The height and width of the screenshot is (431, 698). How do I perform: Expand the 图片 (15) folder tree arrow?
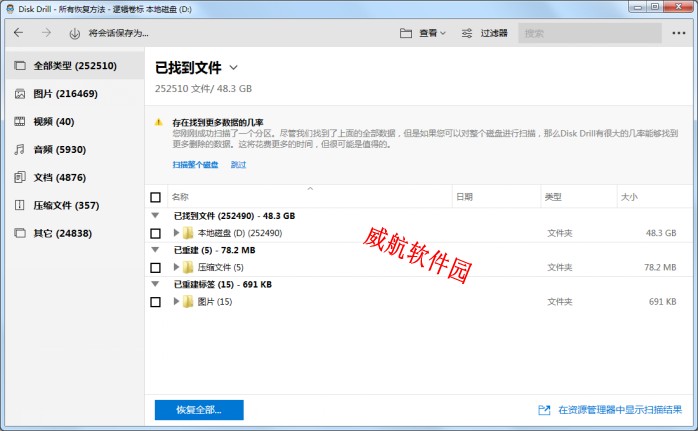click(176, 301)
